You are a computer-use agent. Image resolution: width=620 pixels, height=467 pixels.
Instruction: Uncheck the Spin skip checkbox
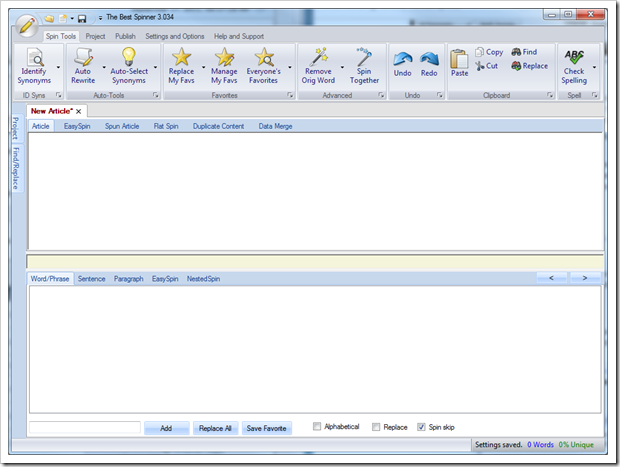pos(421,427)
